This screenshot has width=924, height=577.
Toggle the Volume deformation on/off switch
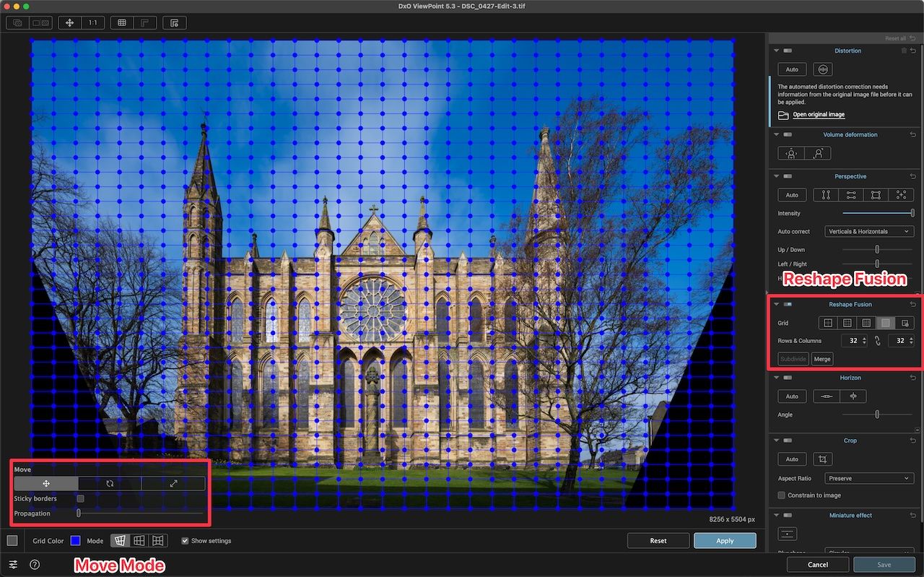(x=787, y=134)
